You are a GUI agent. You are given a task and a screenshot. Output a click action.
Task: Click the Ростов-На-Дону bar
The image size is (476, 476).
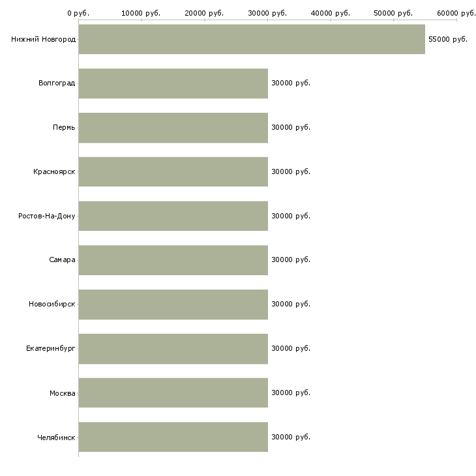[x=173, y=216]
